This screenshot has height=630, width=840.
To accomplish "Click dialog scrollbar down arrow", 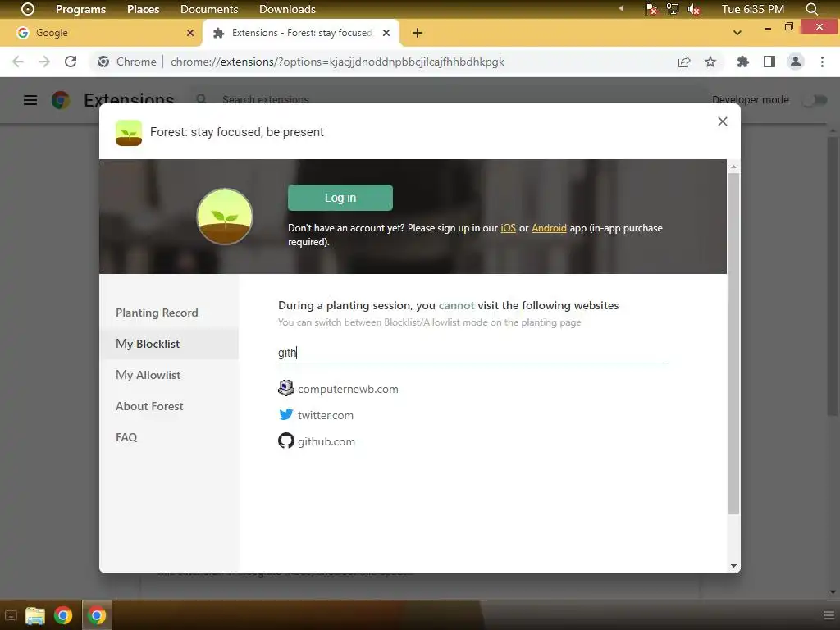I will [x=733, y=566].
